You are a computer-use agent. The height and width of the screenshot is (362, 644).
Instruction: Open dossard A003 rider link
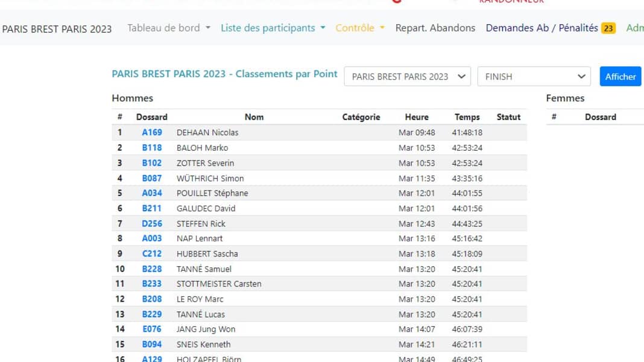152,238
